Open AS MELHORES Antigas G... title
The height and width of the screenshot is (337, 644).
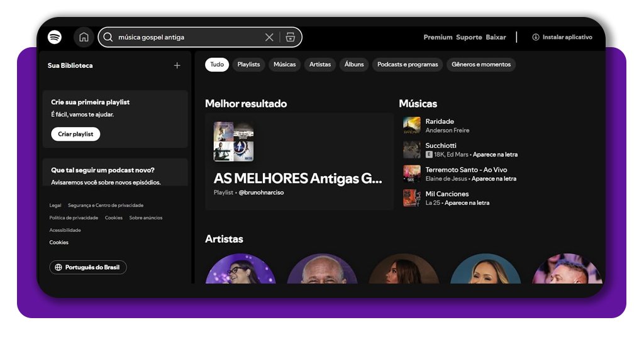[x=297, y=179]
